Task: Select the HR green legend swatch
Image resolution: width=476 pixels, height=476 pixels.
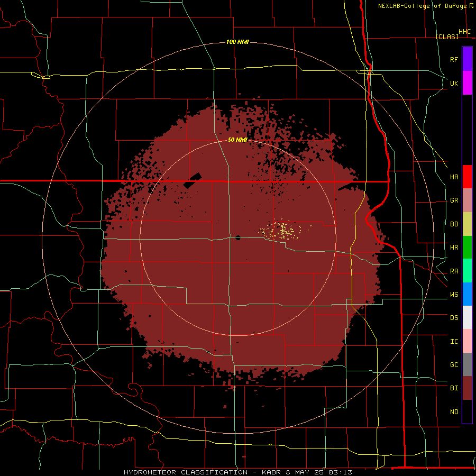Action: [467, 248]
